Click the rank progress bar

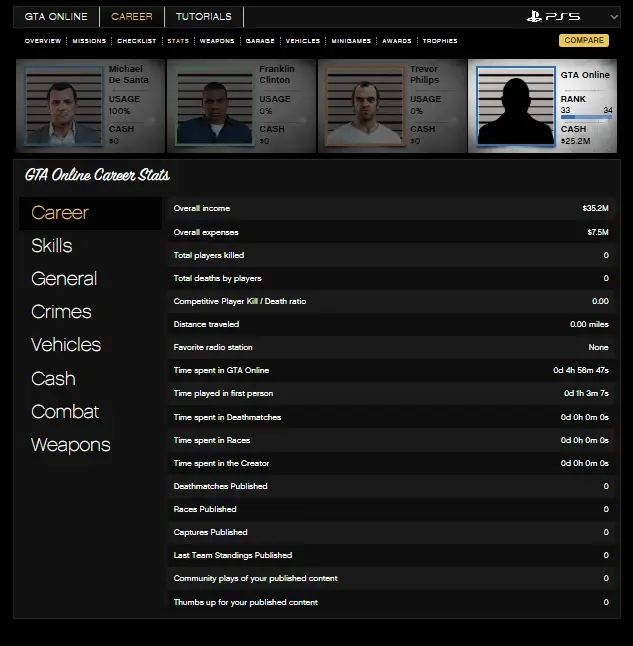(x=586, y=117)
